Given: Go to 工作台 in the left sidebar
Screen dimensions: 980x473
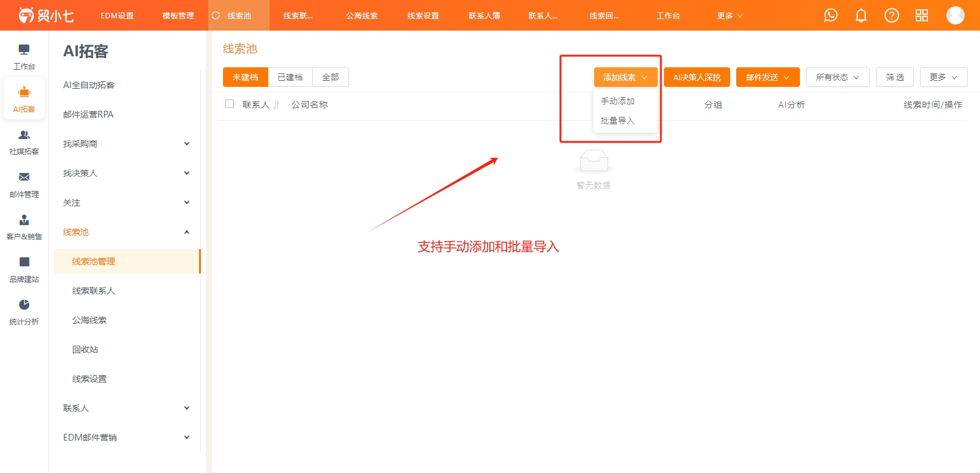Looking at the screenshot, I should tap(24, 57).
